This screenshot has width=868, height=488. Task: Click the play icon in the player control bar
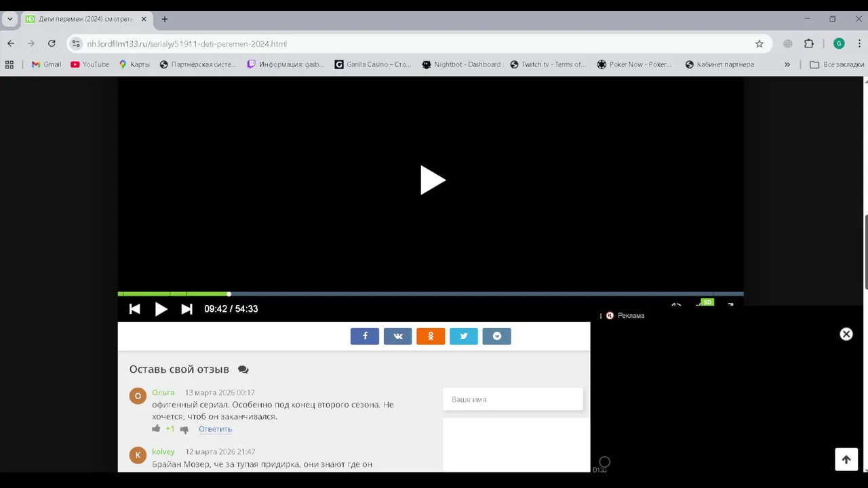pos(161,309)
